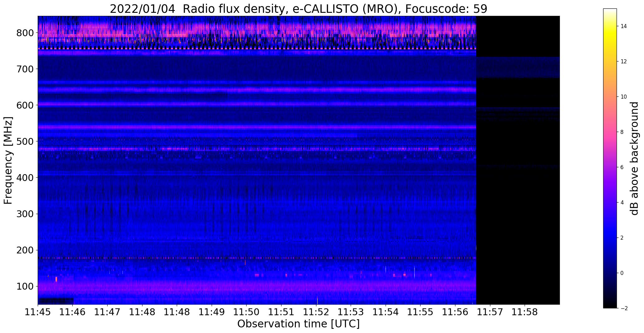Click the 500 MHz frequency tick label
This screenshot has height=333, width=644.
point(25,141)
